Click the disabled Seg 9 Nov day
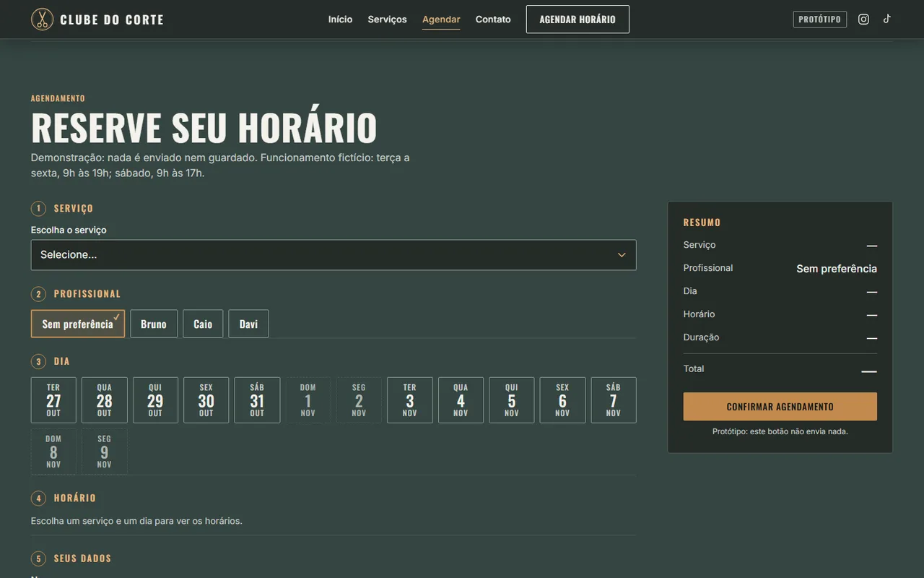Image resolution: width=924 pixels, height=578 pixels. click(x=105, y=452)
